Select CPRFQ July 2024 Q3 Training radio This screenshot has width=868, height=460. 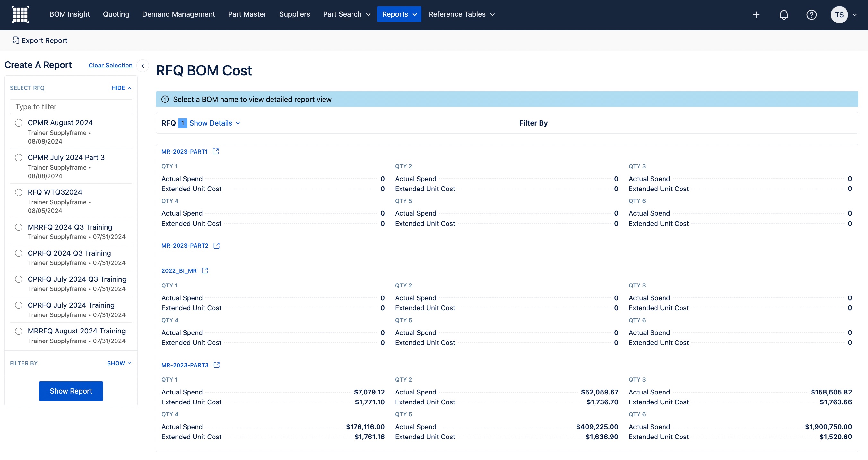(x=19, y=279)
